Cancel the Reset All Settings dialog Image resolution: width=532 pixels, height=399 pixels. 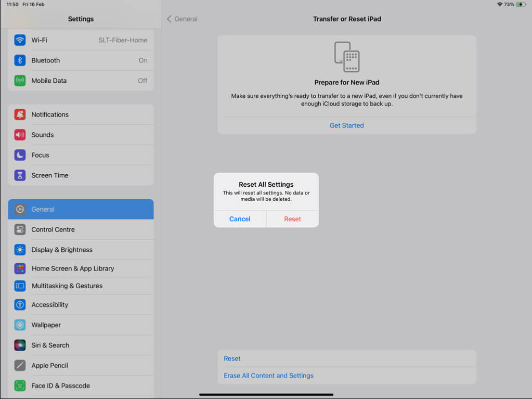(x=240, y=219)
